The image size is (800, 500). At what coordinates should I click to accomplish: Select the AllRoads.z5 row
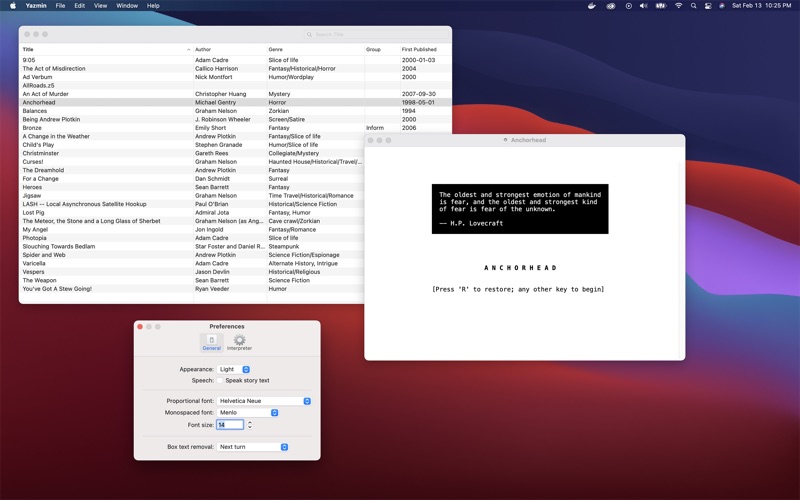(x=235, y=85)
